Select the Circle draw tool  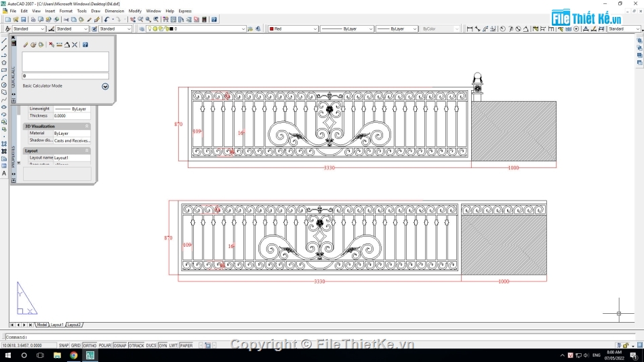pyautogui.click(x=4, y=85)
